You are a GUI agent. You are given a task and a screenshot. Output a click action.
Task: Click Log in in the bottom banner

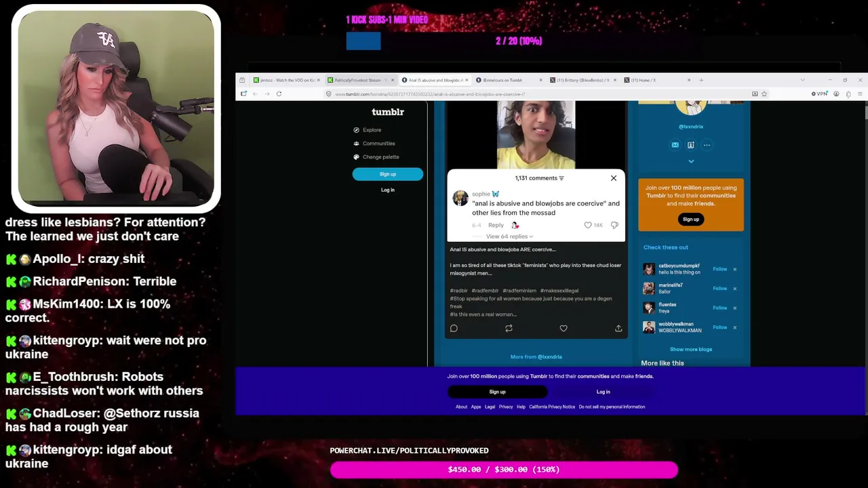(604, 392)
